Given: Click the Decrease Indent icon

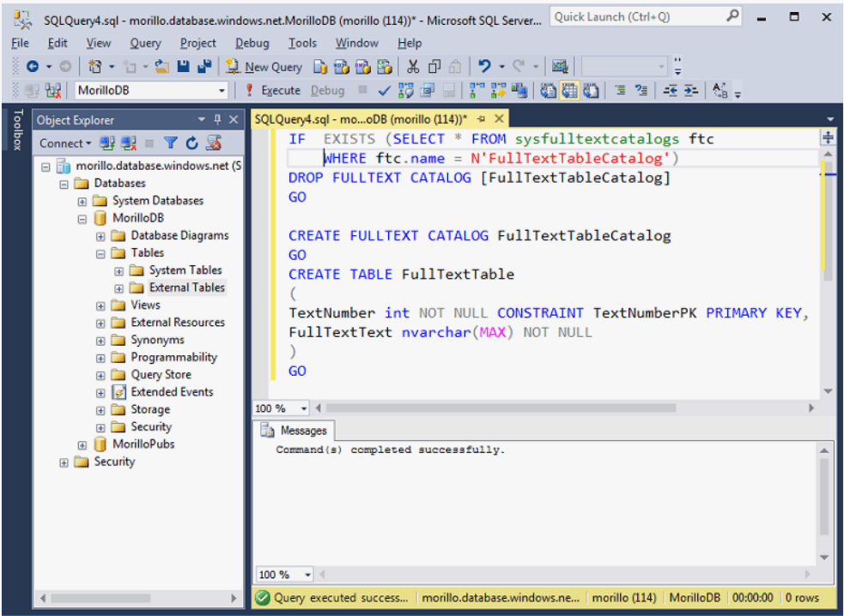Looking at the screenshot, I should point(671,90).
